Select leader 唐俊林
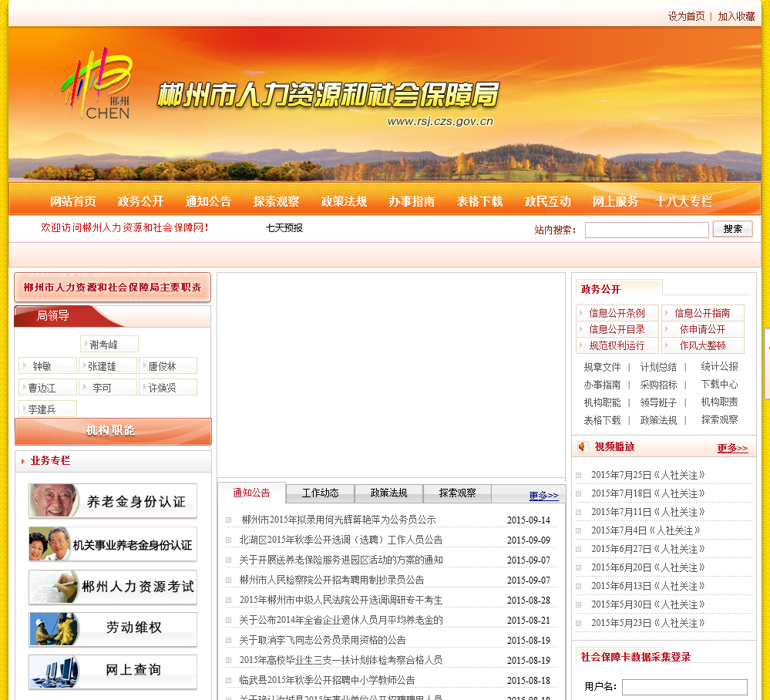 (x=167, y=366)
